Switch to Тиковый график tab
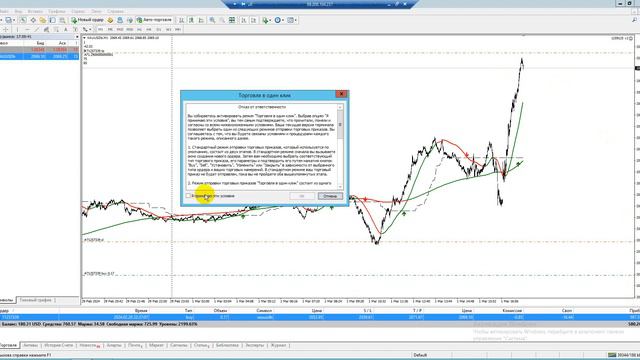The image size is (640, 360). point(36,300)
